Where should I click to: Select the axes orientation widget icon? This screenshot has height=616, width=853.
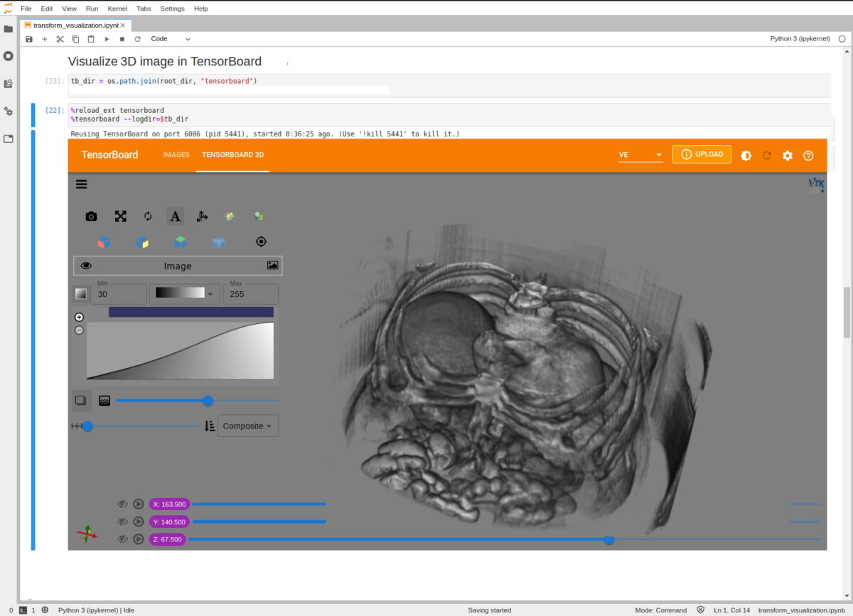[202, 217]
